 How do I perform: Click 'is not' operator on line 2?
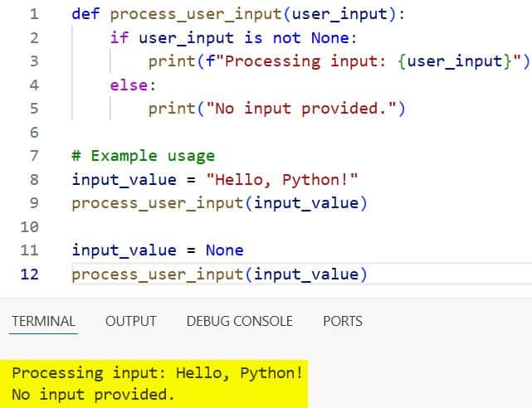[273, 38]
